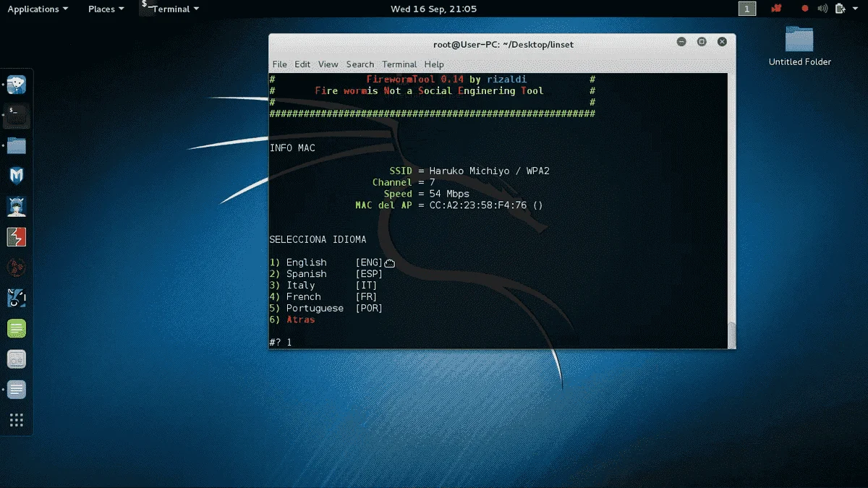Click the SSID 'Haruko Michiyo / WPA2' line
868x488 pixels.
pyautogui.click(x=469, y=171)
